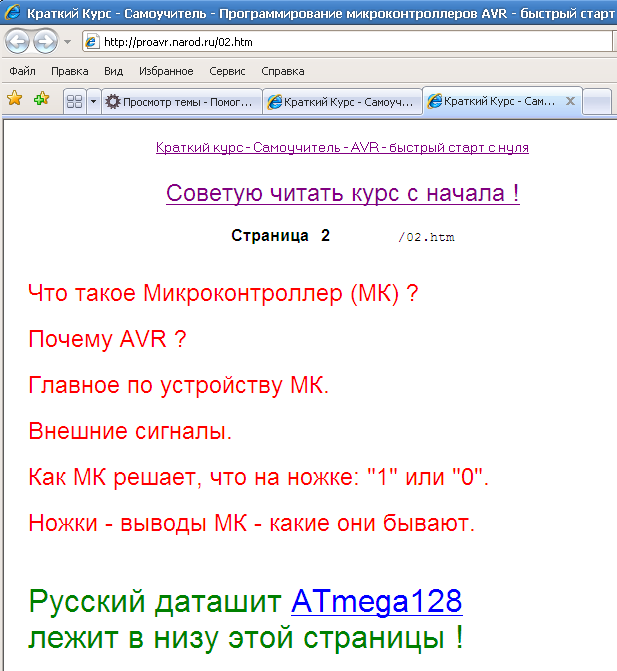
Task: Open the Файл menu
Action: (x=22, y=71)
